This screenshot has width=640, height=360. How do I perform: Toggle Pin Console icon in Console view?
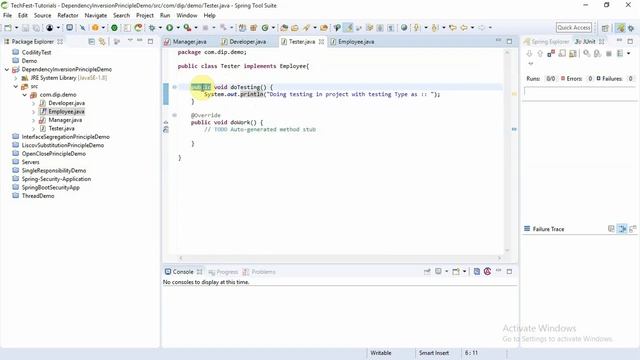(x=427, y=271)
